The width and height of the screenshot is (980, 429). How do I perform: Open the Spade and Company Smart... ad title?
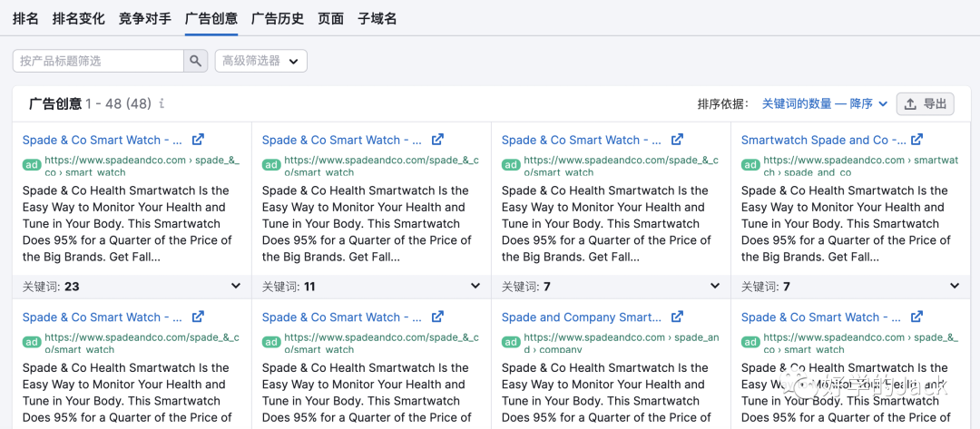582,317
